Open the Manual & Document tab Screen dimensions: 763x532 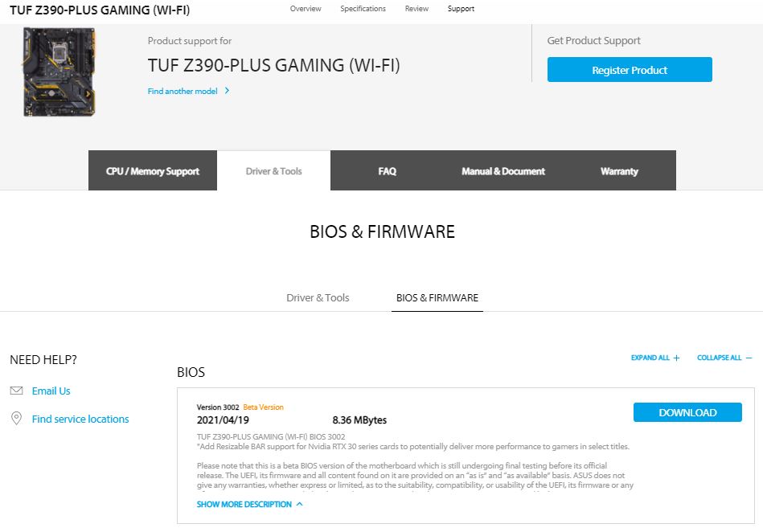click(x=503, y=170)
